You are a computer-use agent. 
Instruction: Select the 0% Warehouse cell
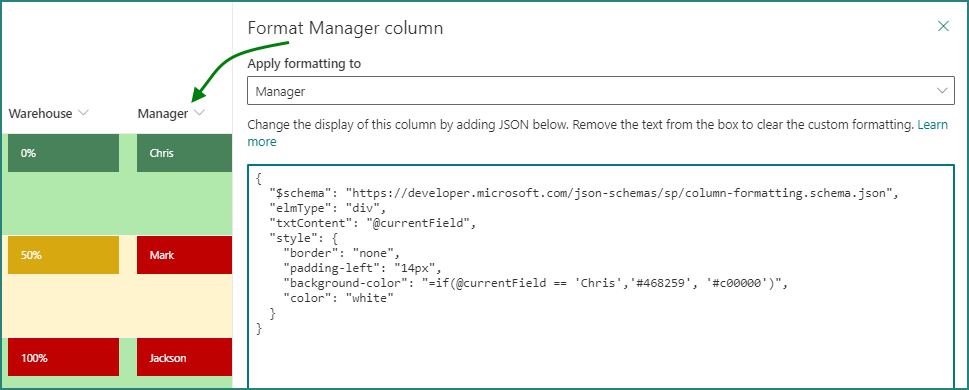[64, 153]
